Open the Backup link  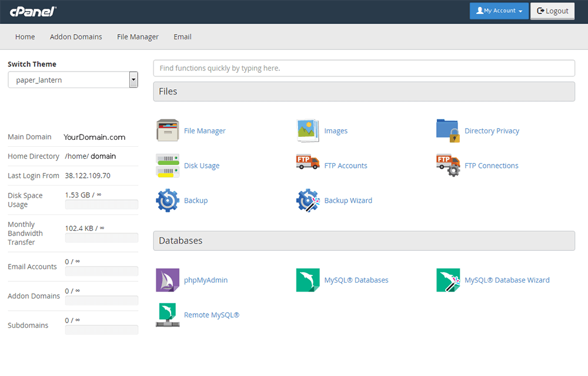pos(196,200)
